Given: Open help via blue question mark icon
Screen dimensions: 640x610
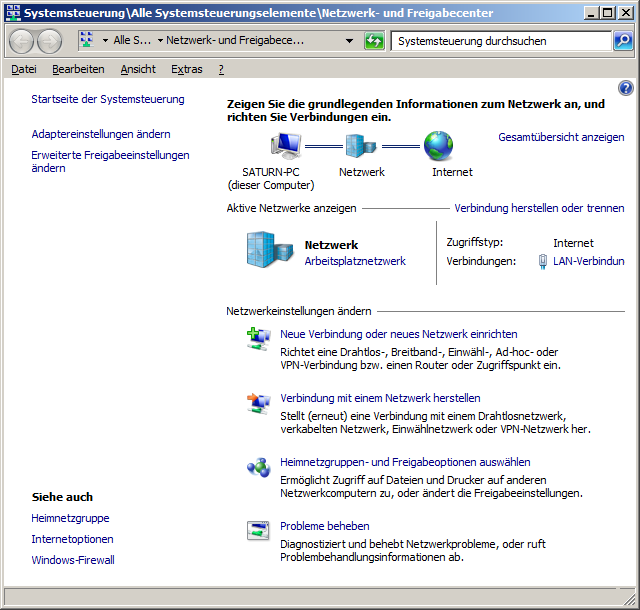Looking at the screenshot, I should tap(625, 88).
